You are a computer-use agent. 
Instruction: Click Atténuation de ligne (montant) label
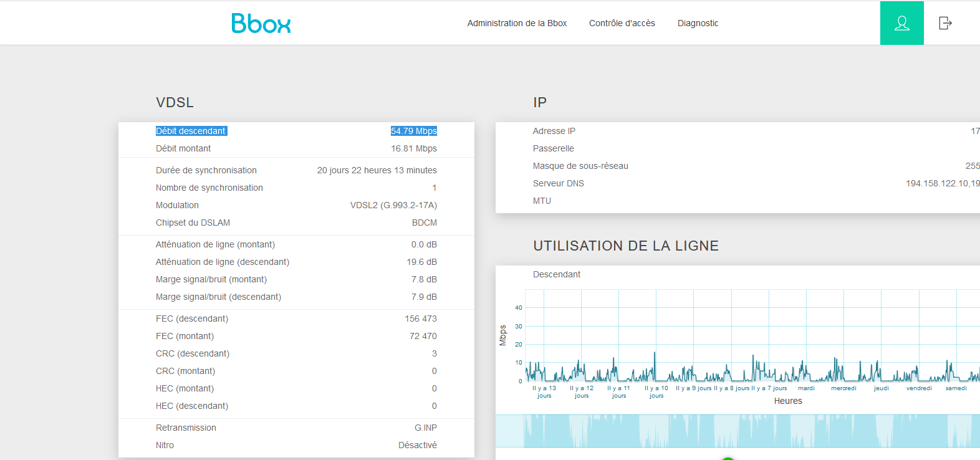point(215,244)
